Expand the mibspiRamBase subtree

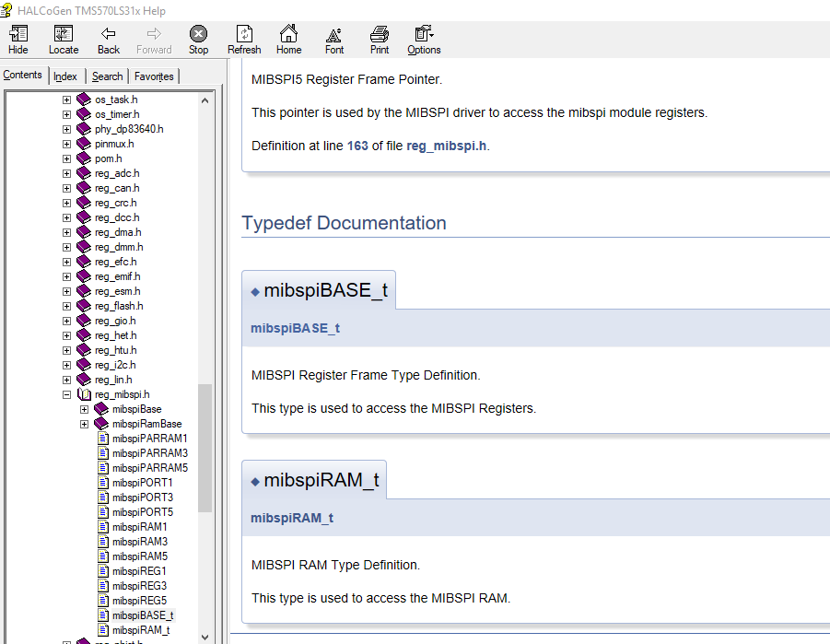(84, 424)
